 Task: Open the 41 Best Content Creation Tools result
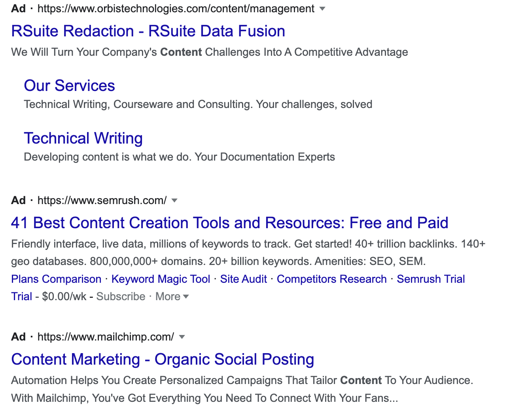coord(230,223)
